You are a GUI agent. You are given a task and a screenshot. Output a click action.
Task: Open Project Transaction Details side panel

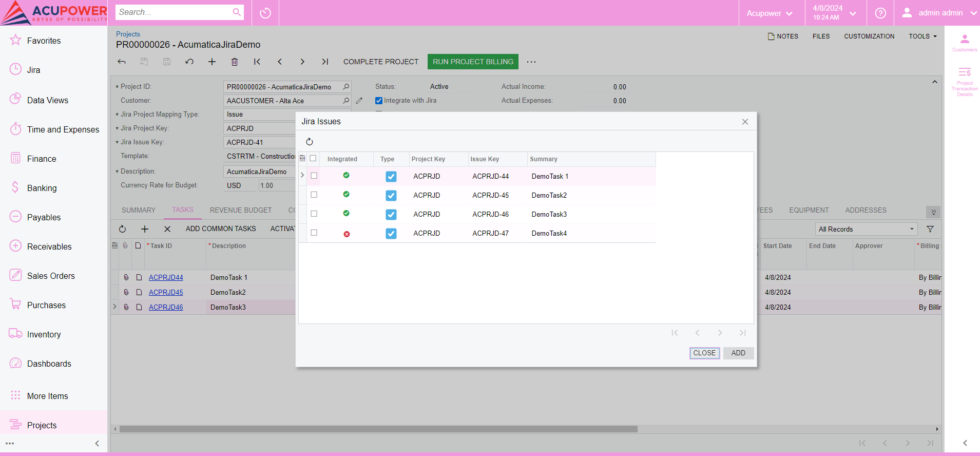coord(965,81)
